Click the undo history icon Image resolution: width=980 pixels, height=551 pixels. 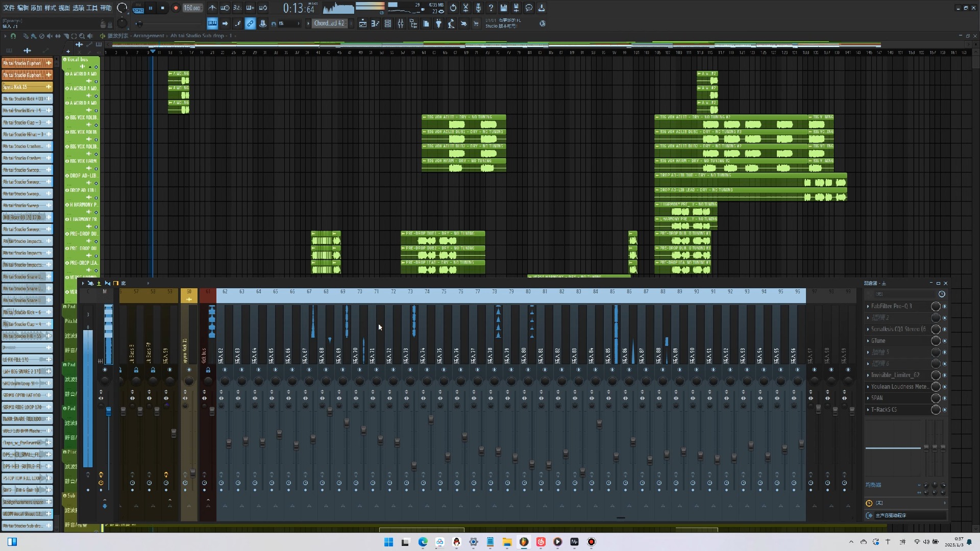(453, 8)
